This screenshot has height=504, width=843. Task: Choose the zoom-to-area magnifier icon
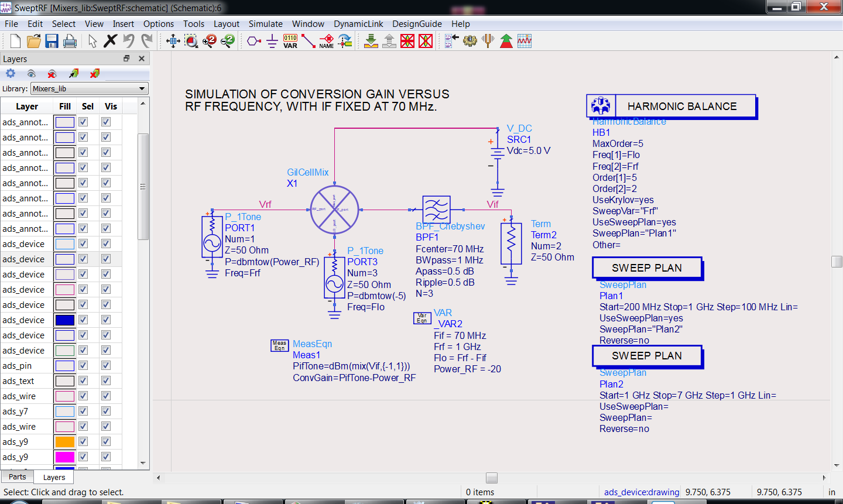point(191,41)
